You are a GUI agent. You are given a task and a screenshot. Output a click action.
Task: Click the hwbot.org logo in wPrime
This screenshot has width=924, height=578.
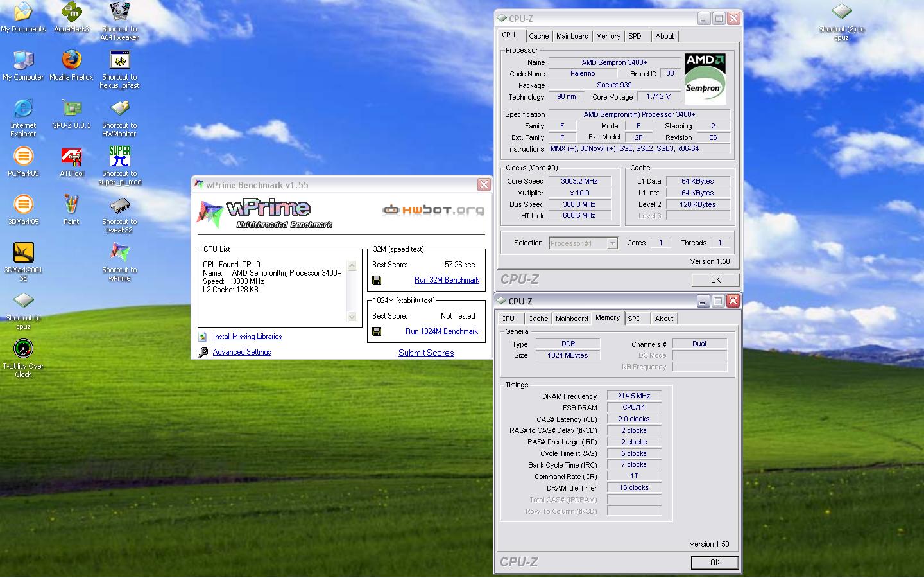pyautogui.click(x=433, y=209)
